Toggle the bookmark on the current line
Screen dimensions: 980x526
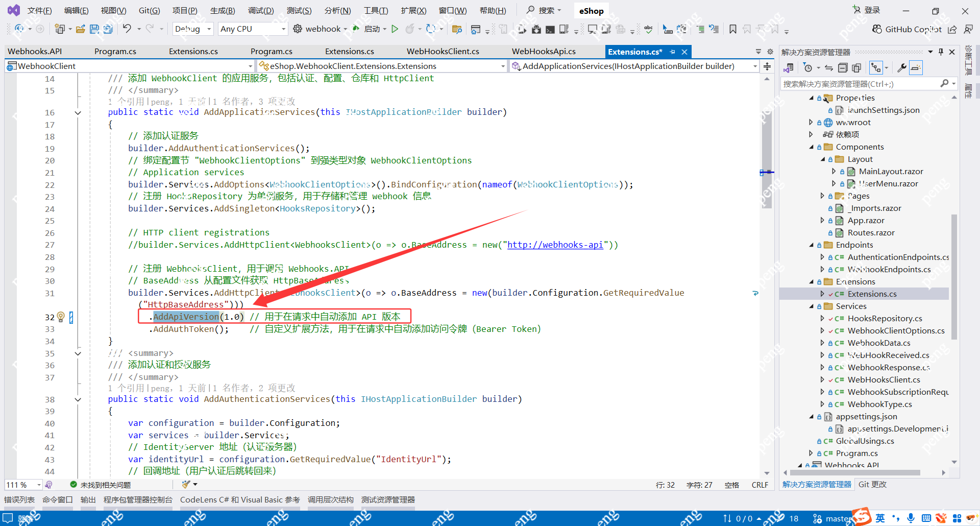click(x=733, y=29)
